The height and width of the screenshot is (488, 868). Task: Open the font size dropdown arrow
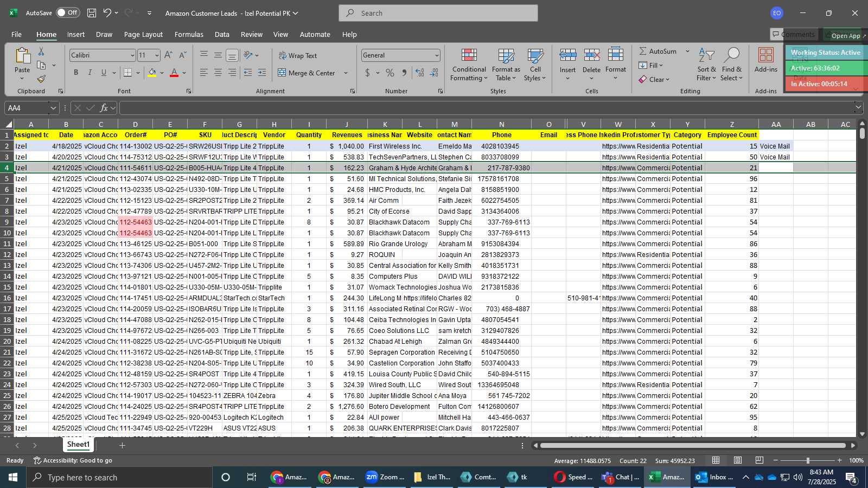157,55
